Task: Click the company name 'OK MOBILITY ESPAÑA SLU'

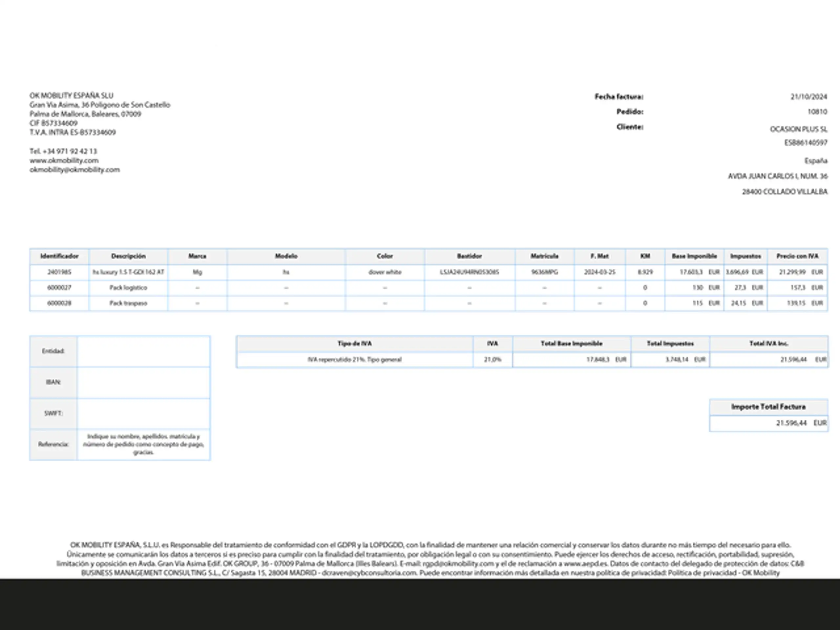Action: 72,96
